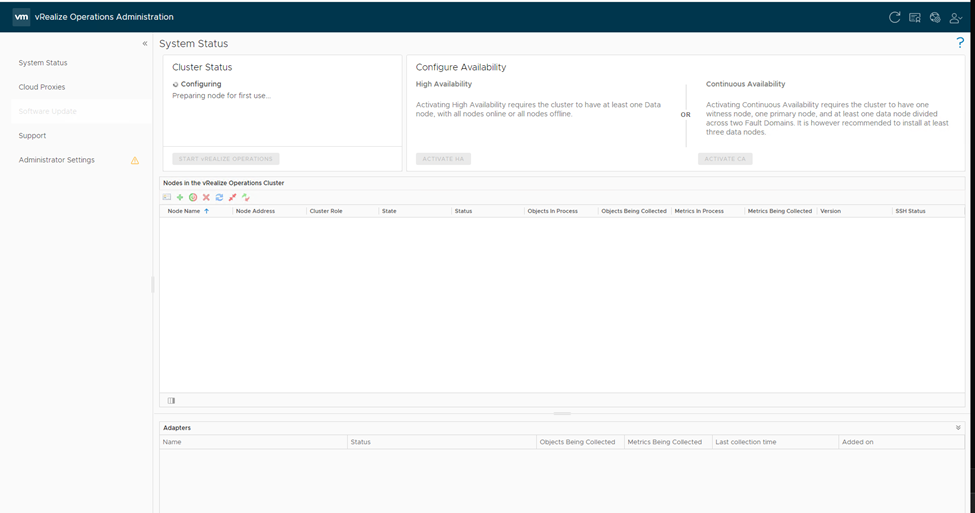Click the splitter handle above Adapters panel

coord(562,414)
